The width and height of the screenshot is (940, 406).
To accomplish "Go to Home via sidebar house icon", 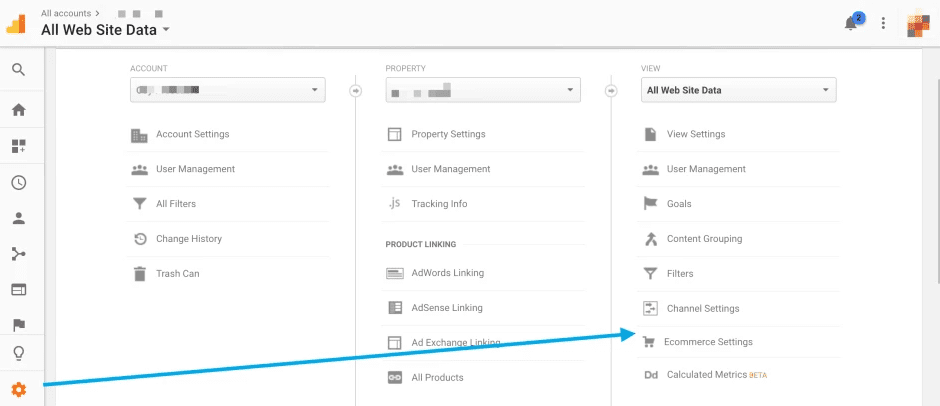I will pyautogui.click(x=19, y=110).
